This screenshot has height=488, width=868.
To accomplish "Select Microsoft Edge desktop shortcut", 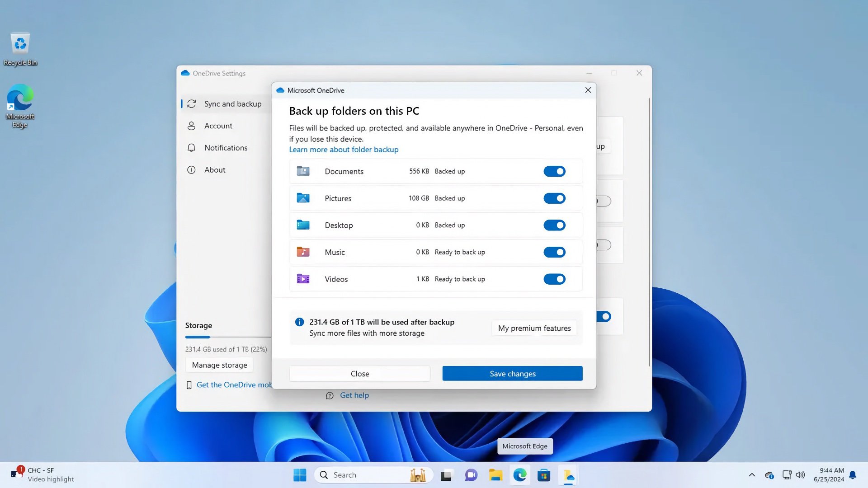I will pos(20,106).
